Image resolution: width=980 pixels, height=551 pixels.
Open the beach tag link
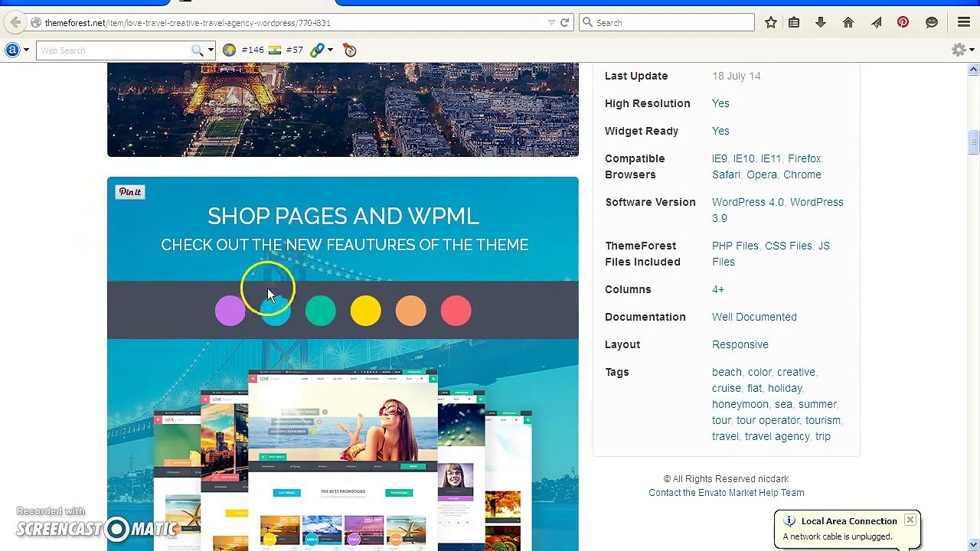727,372
